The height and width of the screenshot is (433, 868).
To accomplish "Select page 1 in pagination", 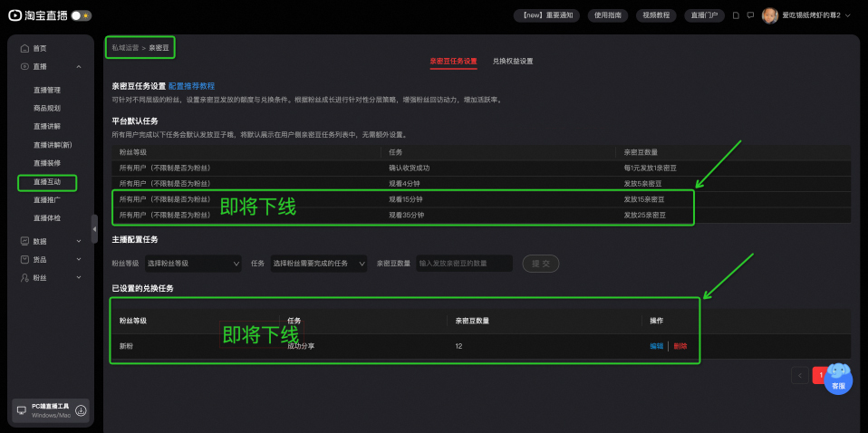I will tap(820, 375).
